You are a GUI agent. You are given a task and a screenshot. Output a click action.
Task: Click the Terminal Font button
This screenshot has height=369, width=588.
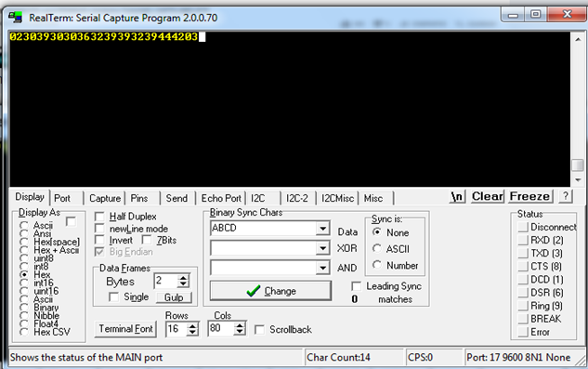[125, 329]
